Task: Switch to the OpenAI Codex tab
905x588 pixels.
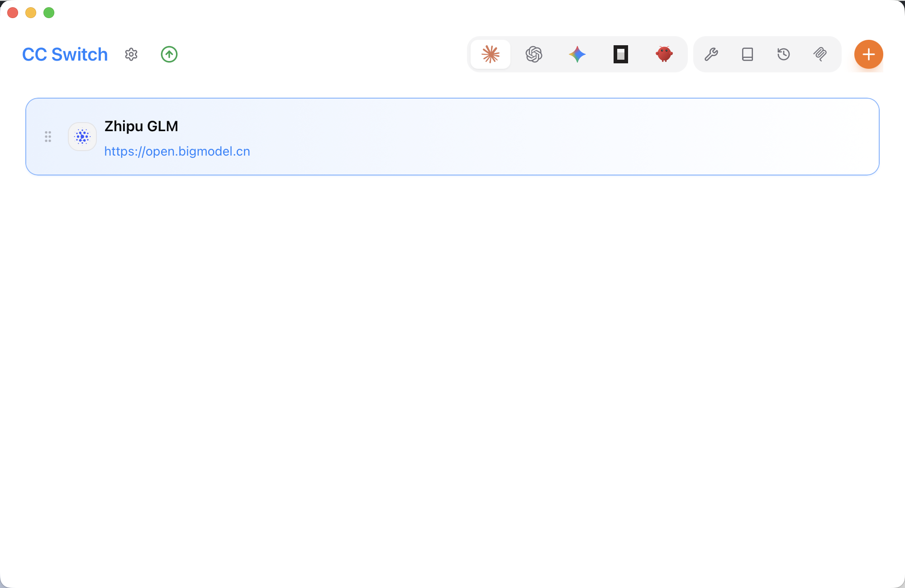Action: (534, 54)
